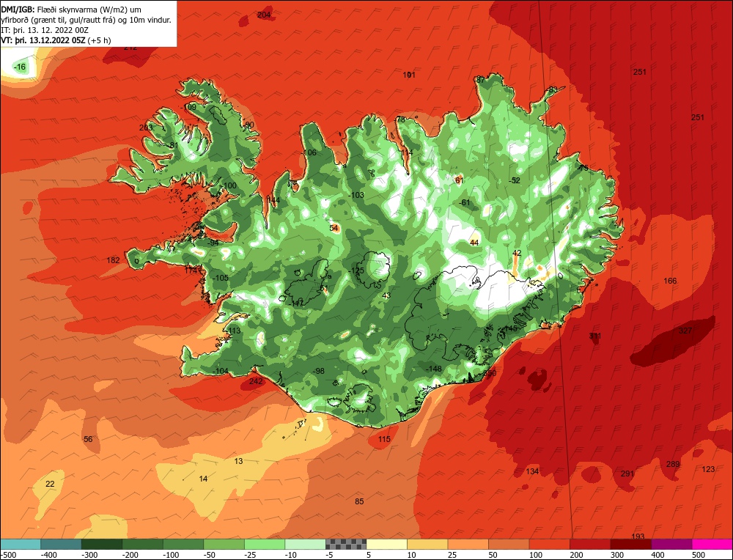Screen dimensions: 733x560
Task: Click the '212' value under the header box
Action: 130,48
